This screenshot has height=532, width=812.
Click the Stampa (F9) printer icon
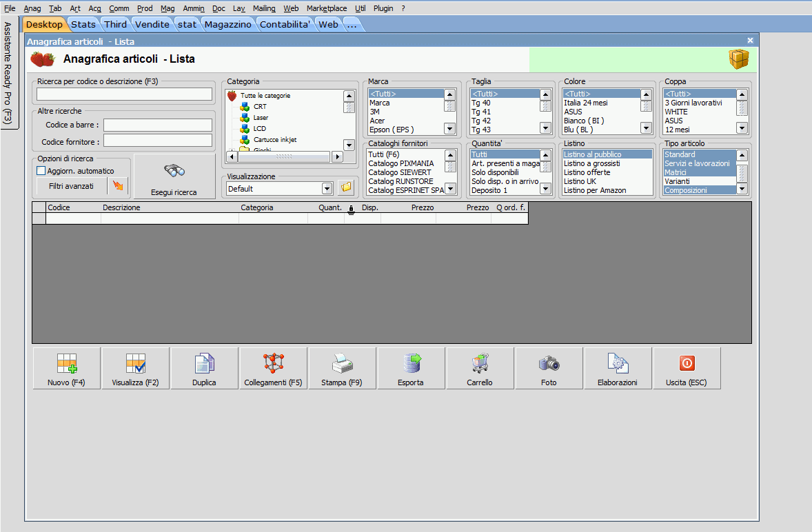[343, 363]
